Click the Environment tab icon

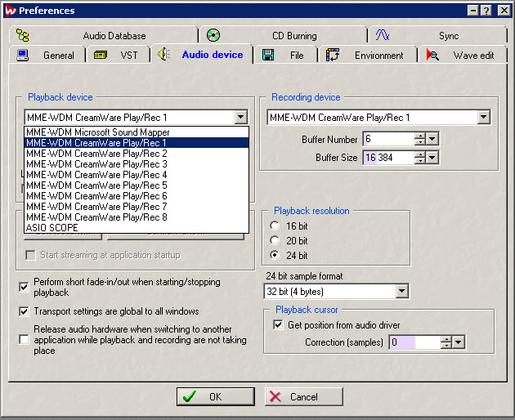(x=333, y=56)
